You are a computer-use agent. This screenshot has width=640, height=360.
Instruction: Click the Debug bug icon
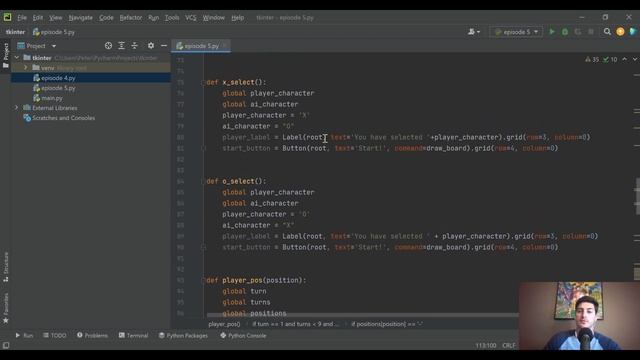(565, 32)
